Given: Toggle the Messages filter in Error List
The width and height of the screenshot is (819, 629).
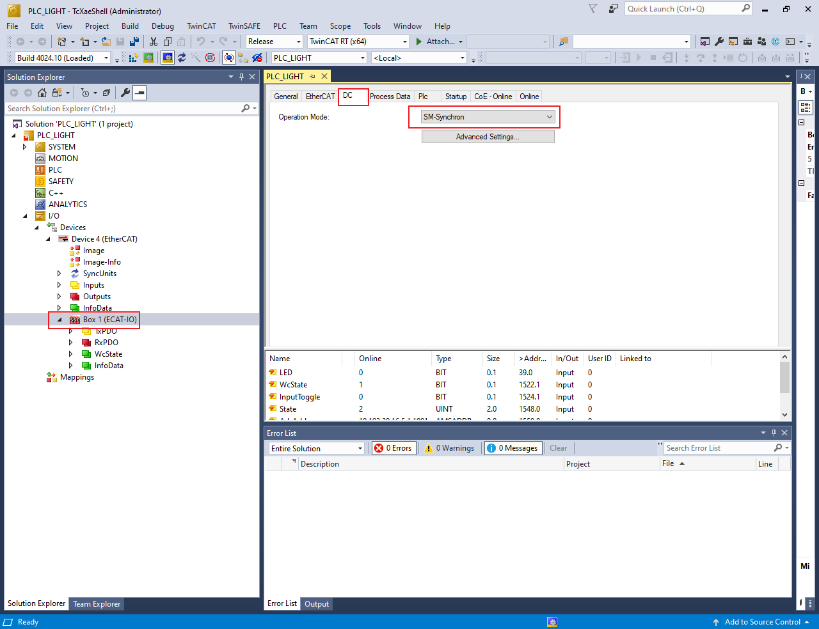Looking at the screenshot, I should pyautogui.click(x=513, y=448).
